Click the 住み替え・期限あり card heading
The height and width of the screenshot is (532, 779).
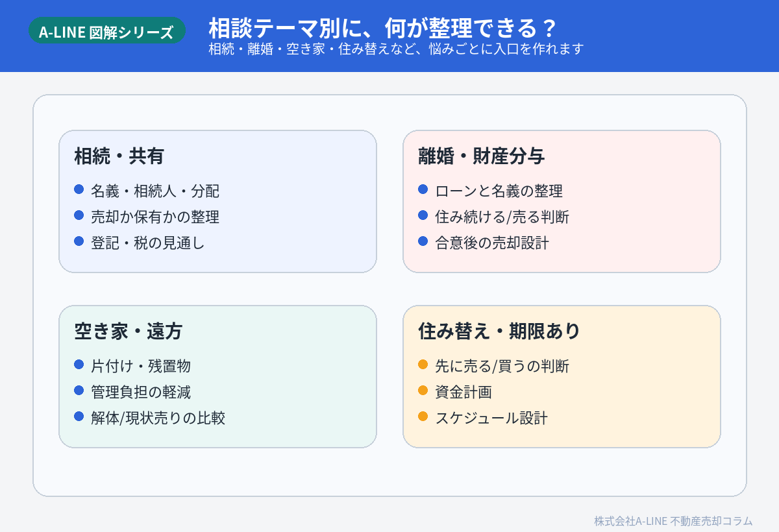(x=499, y=332)
